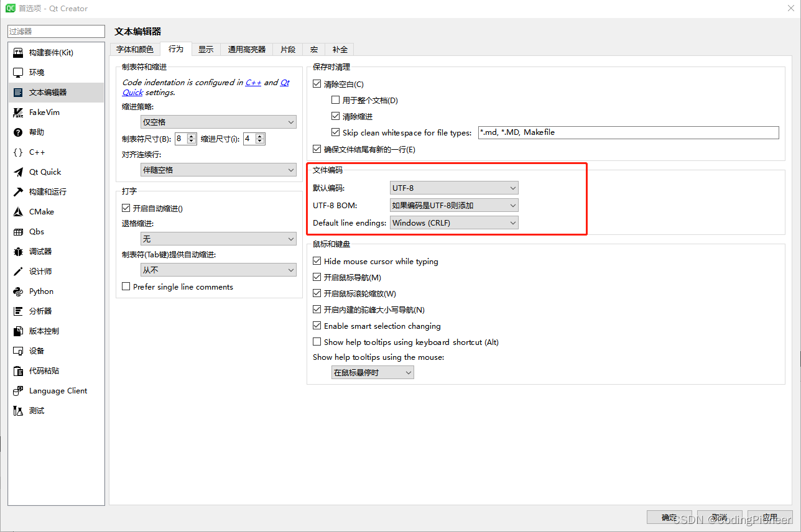The width and height of the screenshot is (801, 532).
Task: Decrease 缩进尺寸(i) spinbox value
Action: [260, 142]
